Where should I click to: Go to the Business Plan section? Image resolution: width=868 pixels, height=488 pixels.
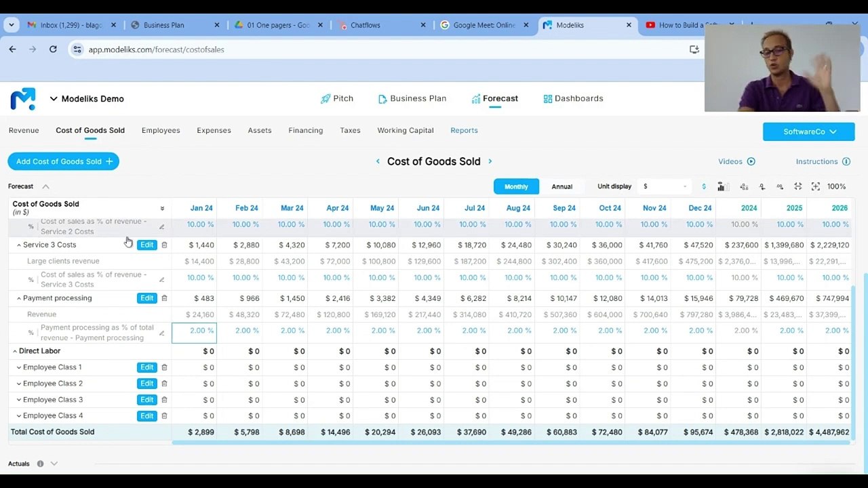coord(412,98)
